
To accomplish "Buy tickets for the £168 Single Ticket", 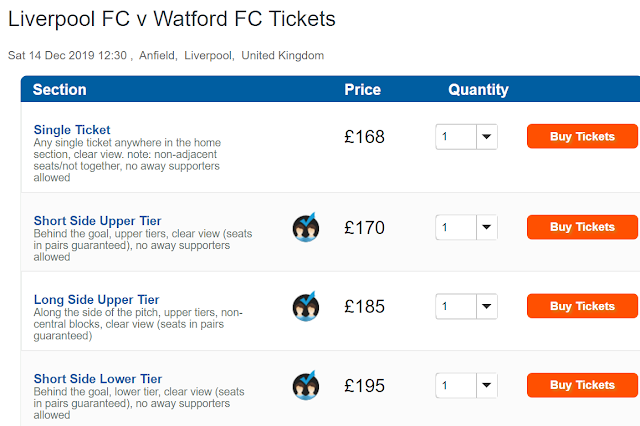I will pyautogui.click(x=582, y=137).
